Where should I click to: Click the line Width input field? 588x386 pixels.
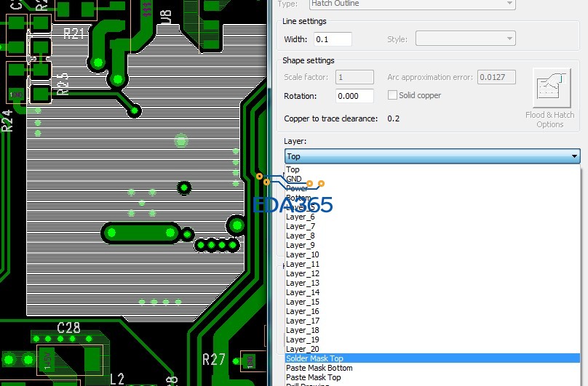tap(333, 39)
